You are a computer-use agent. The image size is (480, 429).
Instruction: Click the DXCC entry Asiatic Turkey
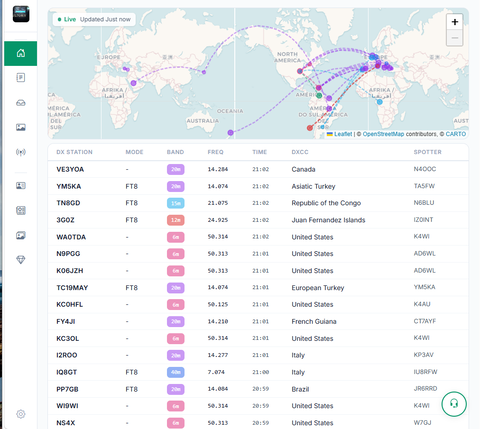(313, 186)
